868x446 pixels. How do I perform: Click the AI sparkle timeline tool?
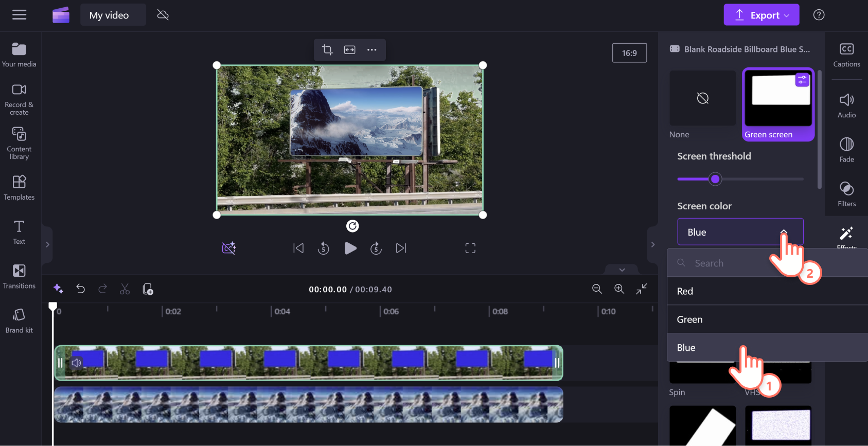(58, 289)
